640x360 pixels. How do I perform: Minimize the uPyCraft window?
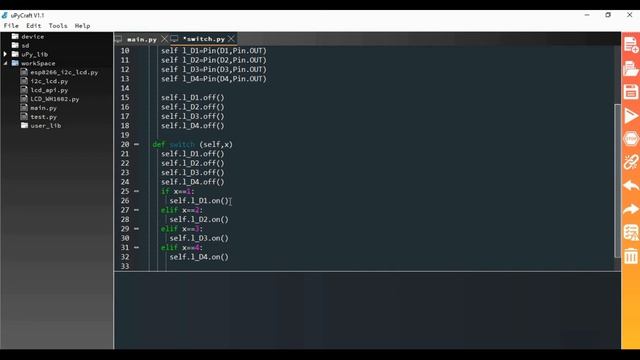[587, 15]
